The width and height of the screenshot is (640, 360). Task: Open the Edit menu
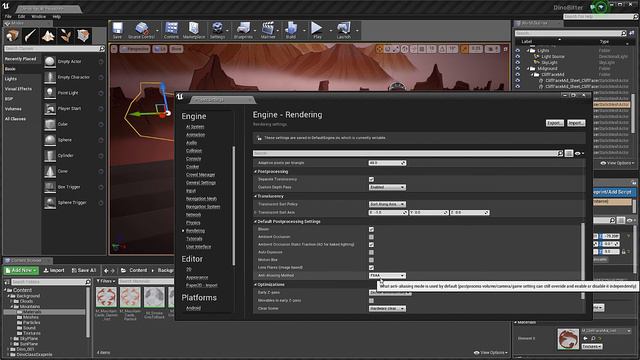click(22, 16)
